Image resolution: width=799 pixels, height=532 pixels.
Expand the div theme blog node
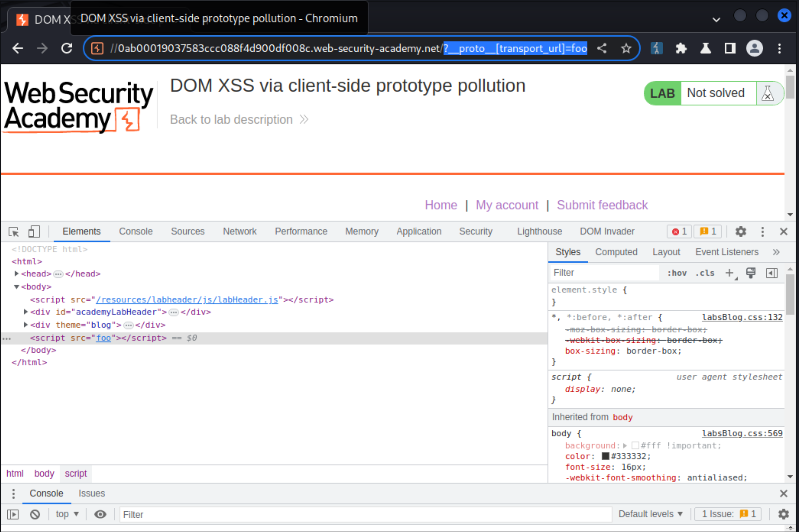click(x=25, y=325)
